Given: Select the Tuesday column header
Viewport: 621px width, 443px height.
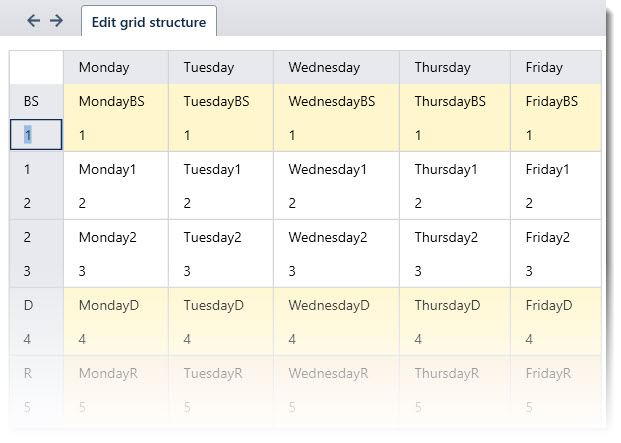Looking at the screenshot, I should tap(208, 68).
